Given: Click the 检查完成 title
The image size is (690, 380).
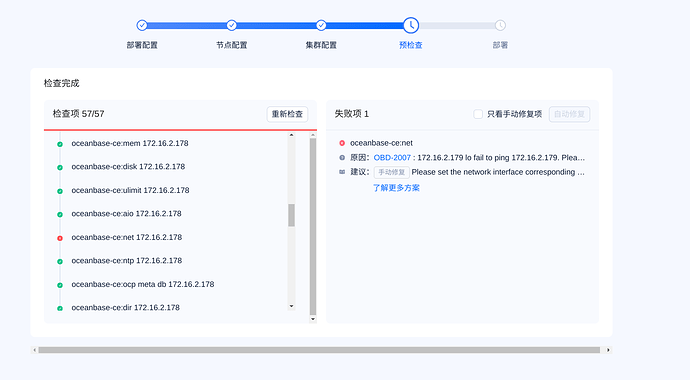Looking at the screenshot, I should coord(62,83).
